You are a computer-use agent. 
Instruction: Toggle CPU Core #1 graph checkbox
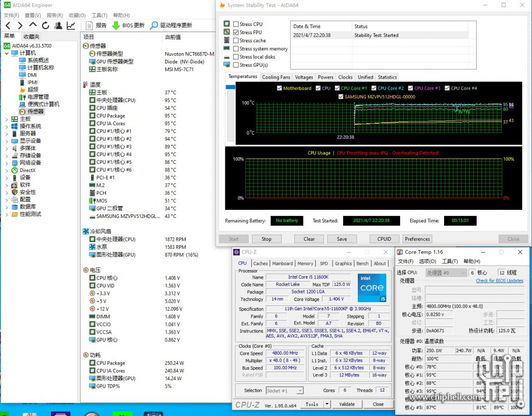337,88
